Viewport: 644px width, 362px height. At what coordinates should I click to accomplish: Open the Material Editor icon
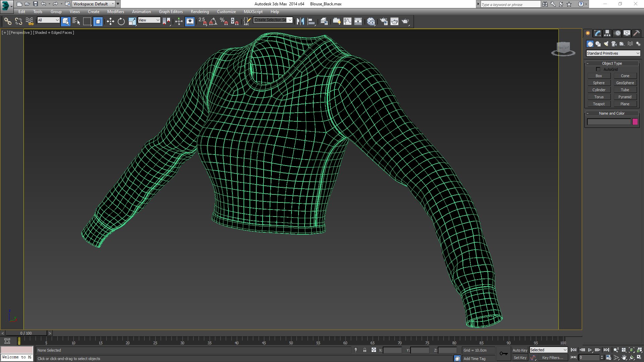pos(371,21)
